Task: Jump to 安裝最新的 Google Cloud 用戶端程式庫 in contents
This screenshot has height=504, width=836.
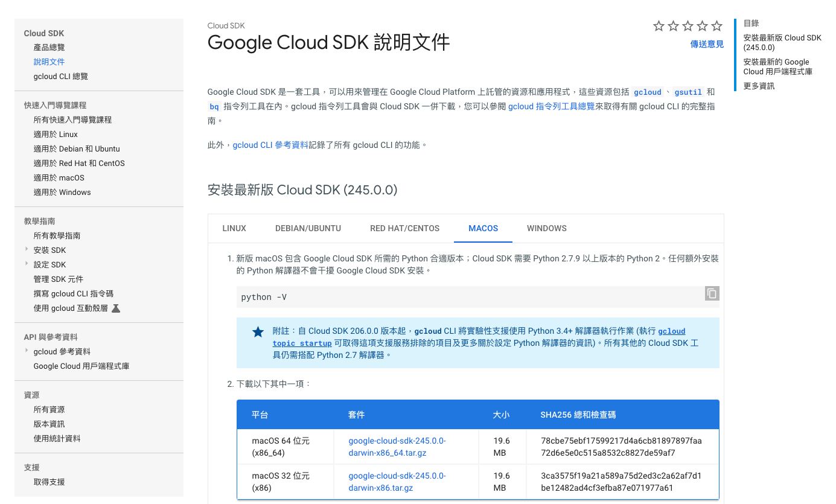Action: tap(778, 67)
